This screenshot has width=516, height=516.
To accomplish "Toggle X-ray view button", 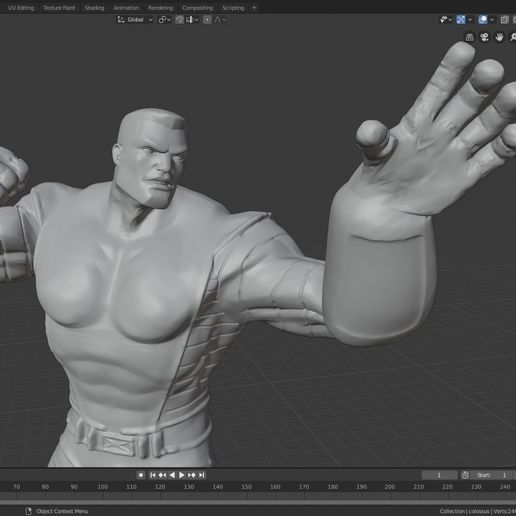I will tap(504, 20).
